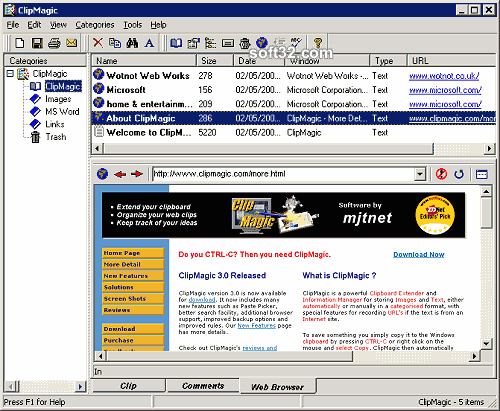
Task: Select the Microsoft clip row
Action: tap(294, 90)
